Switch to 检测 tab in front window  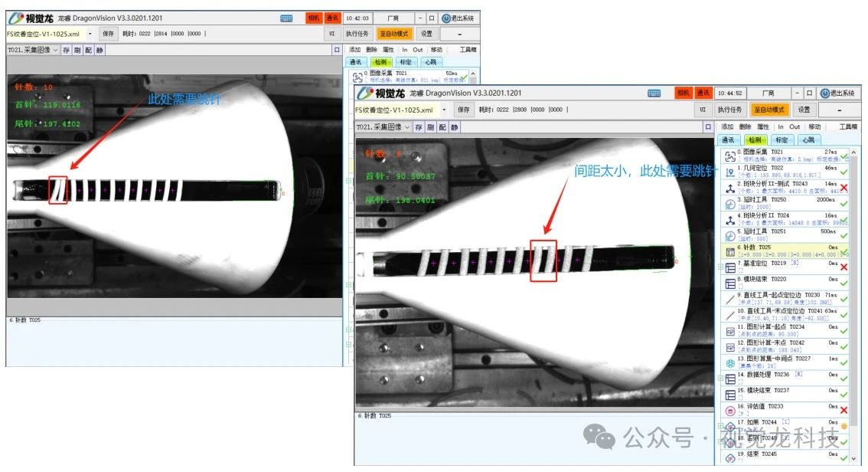[x=755, y=140]
